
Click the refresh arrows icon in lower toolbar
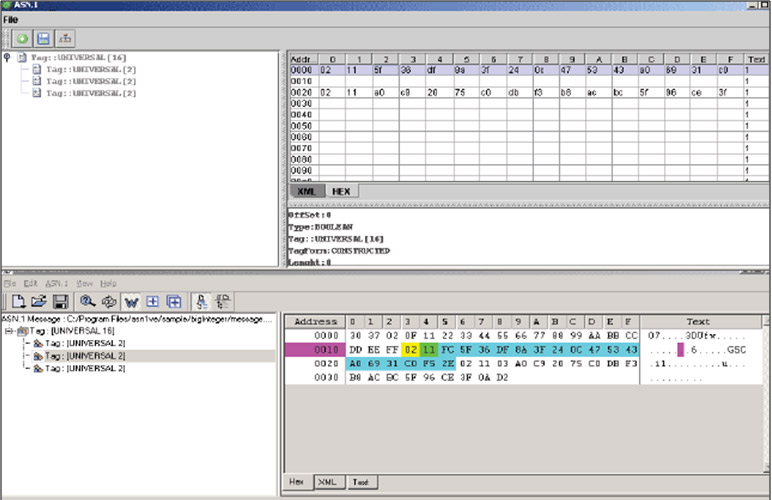click(109, 301)
